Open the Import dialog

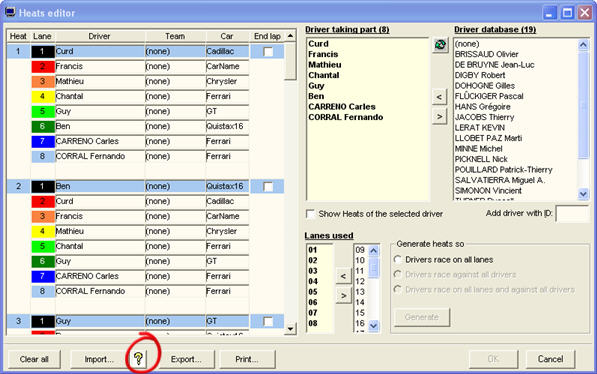pos(99,359)
